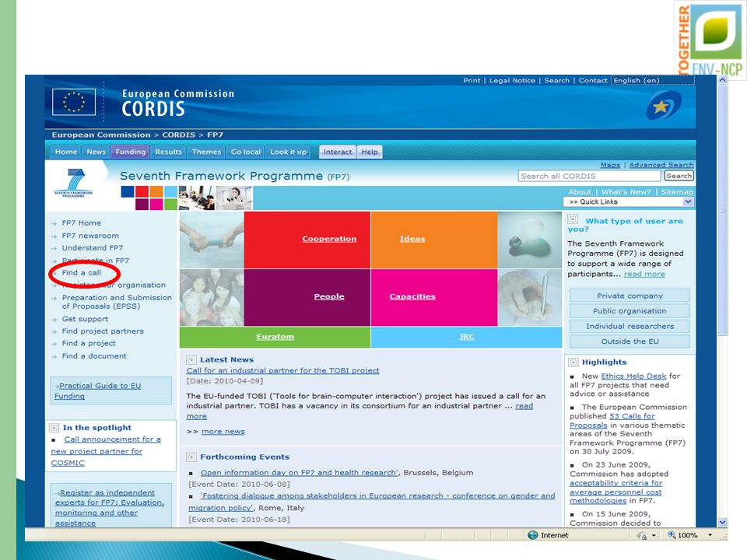Open FP7 newsroom in the left menu

(90, 236)
